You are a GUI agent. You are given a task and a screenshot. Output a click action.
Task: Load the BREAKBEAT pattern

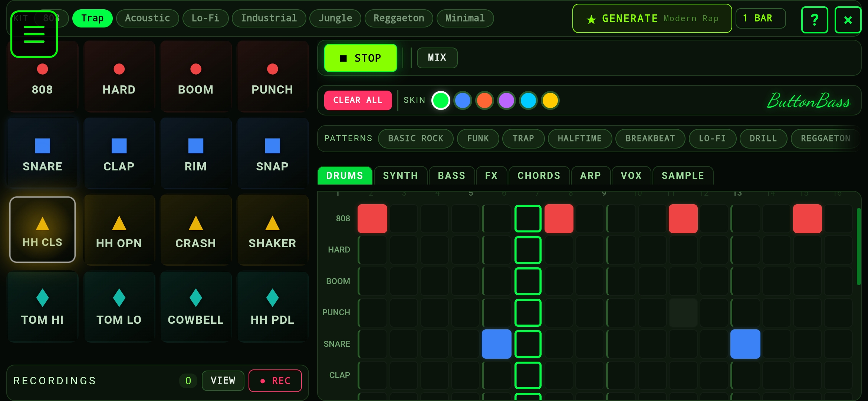650,138
